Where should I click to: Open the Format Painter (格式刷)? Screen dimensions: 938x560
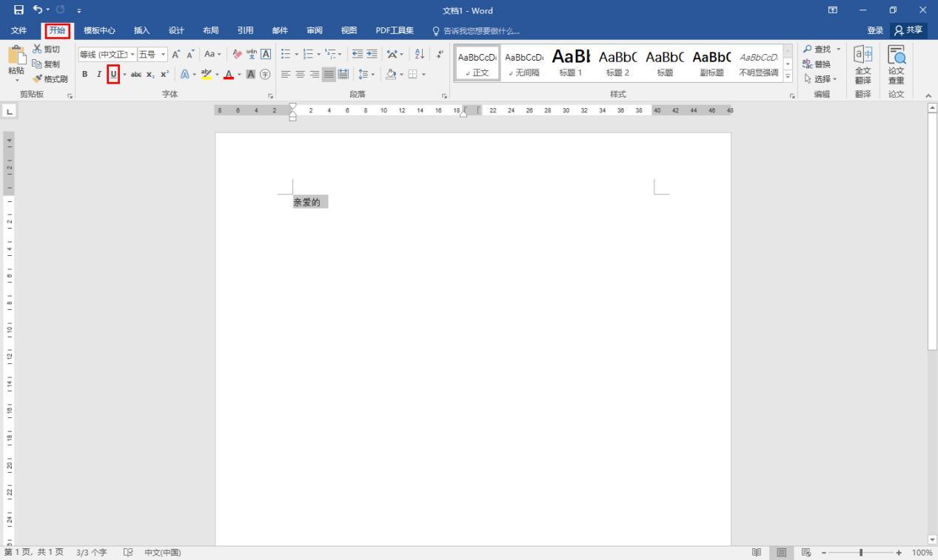[x=52, y=78]
